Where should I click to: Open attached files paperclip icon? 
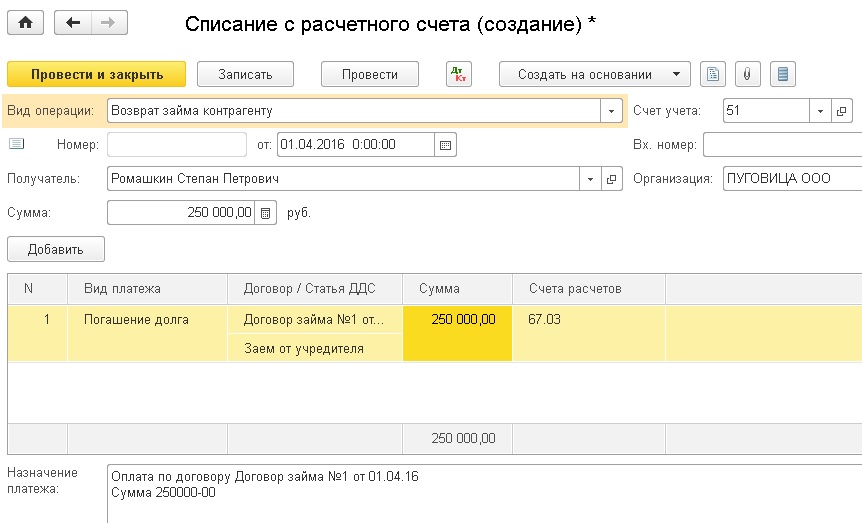point(746,74)
